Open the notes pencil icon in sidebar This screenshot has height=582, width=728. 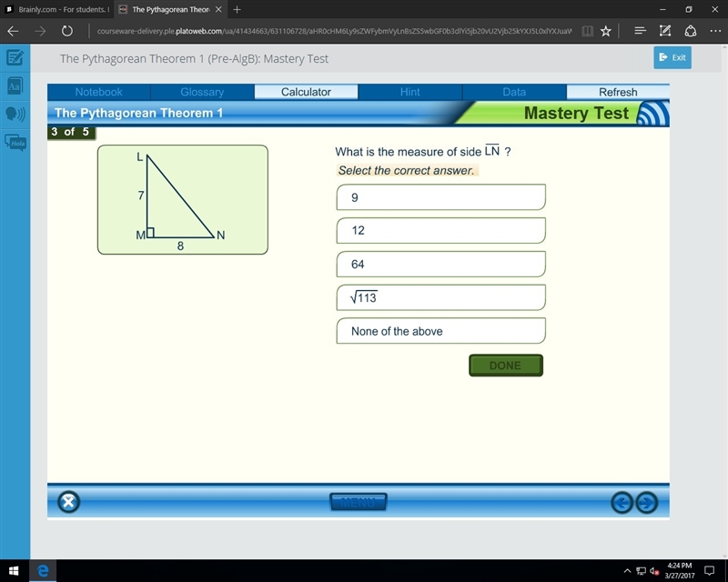[x=15, y=58]
